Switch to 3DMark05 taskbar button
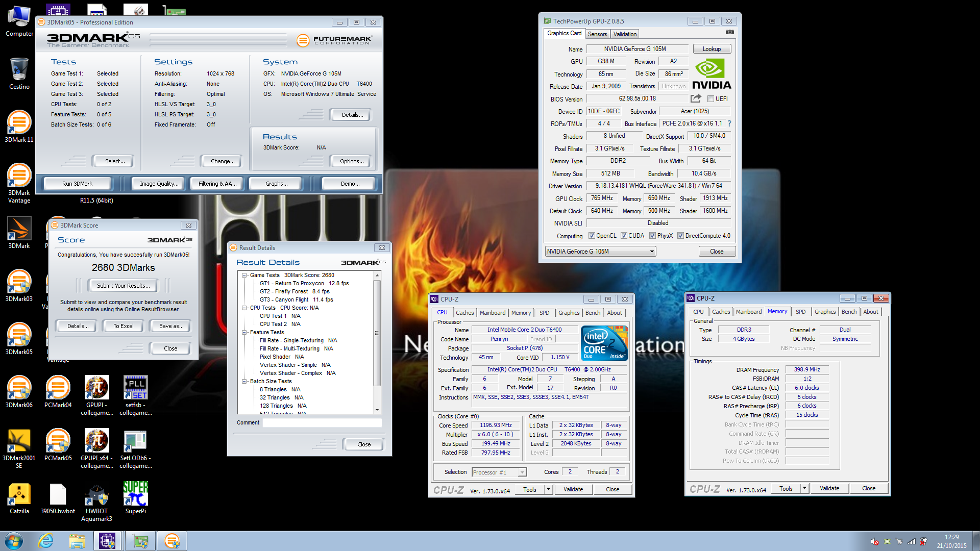The image size is (980, 551). point(172,541)
